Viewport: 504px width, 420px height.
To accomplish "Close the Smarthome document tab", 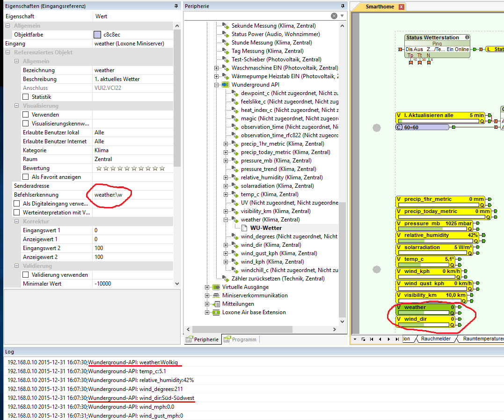I will point(401,7).
